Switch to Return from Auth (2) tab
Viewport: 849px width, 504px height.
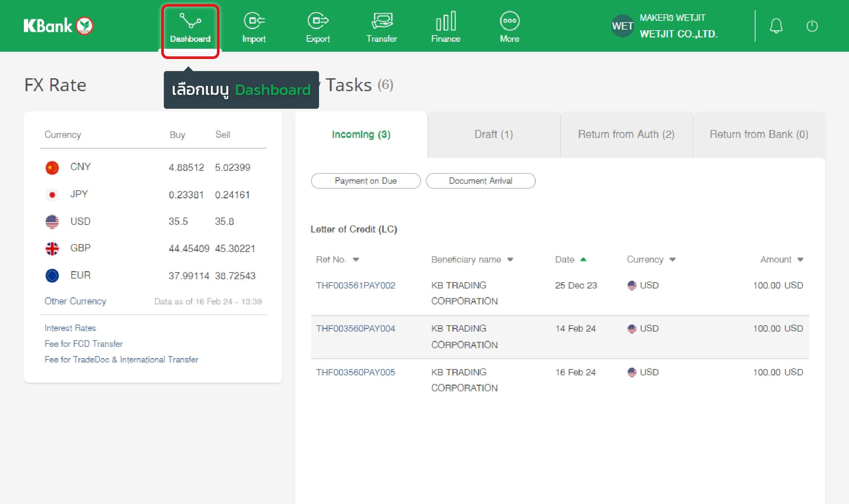click(x=626, y=135)
